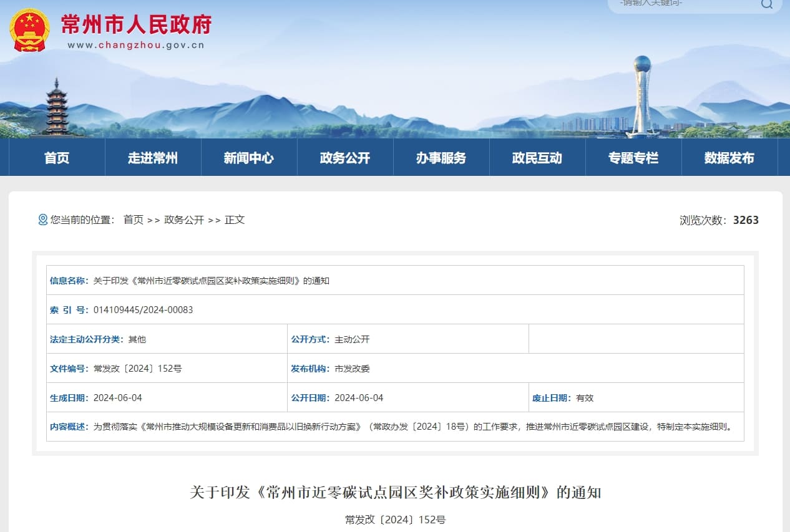Open the 首页 item in the navigation bar
The image size is (790, 532).
(57, 158)
